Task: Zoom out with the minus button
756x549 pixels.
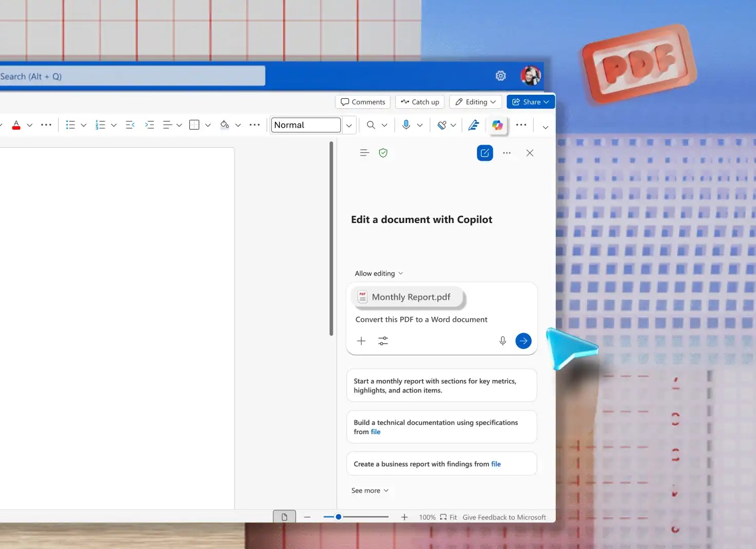Action: click(x=307, y=517)
